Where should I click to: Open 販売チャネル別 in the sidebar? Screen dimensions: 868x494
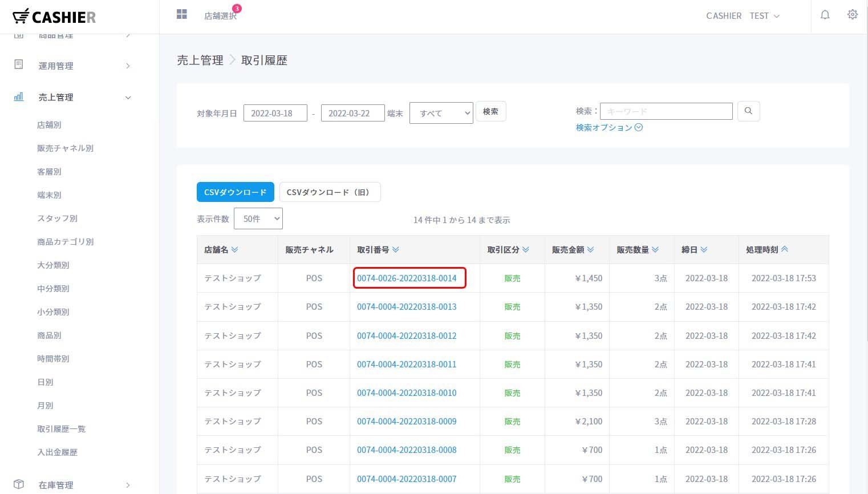pyautogui.click(x=65, y=148)
